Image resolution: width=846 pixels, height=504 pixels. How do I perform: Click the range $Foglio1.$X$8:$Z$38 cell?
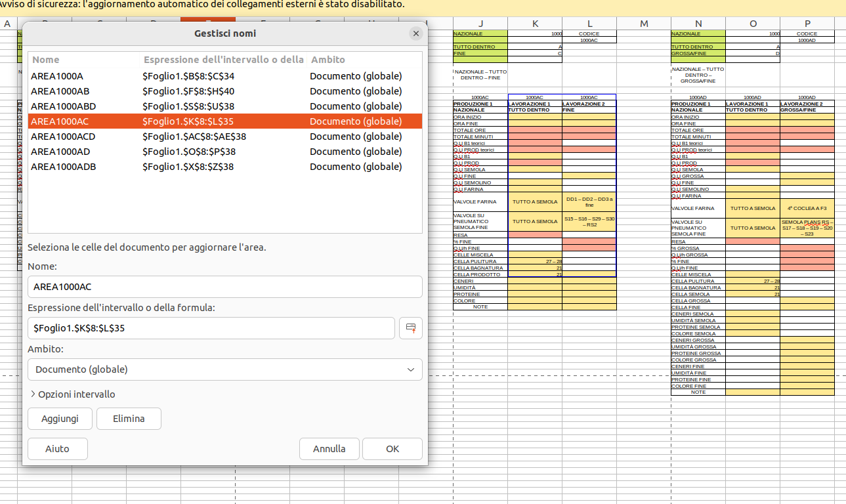188,167
